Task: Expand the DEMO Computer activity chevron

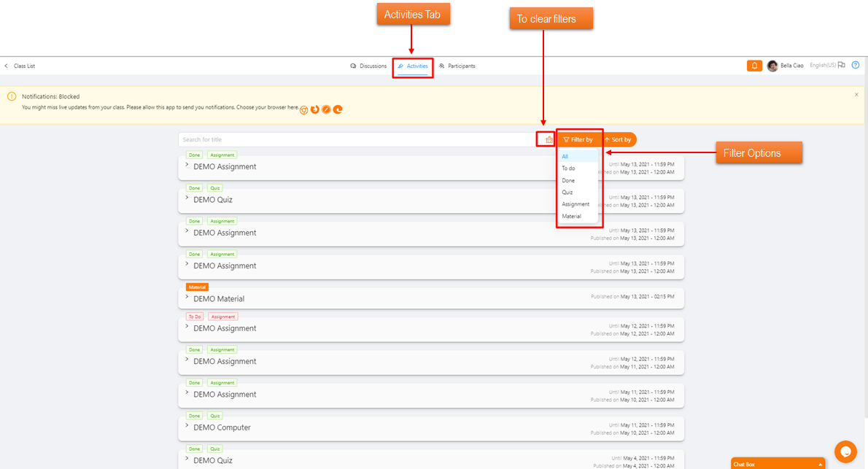Action: [187, 425]
